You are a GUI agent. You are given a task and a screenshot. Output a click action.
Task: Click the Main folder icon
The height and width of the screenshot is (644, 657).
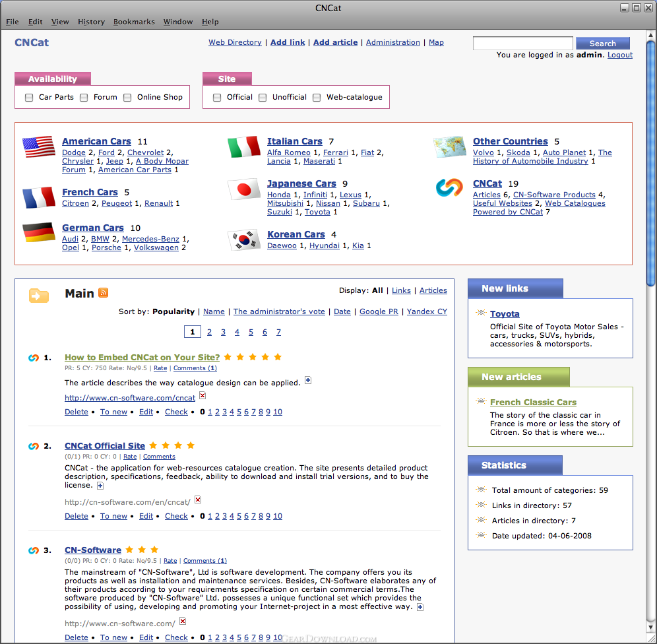click(38, 296)
